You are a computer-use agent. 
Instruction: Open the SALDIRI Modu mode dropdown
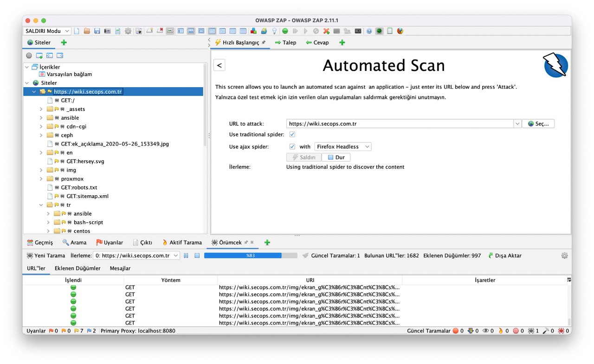pos(47,31)
